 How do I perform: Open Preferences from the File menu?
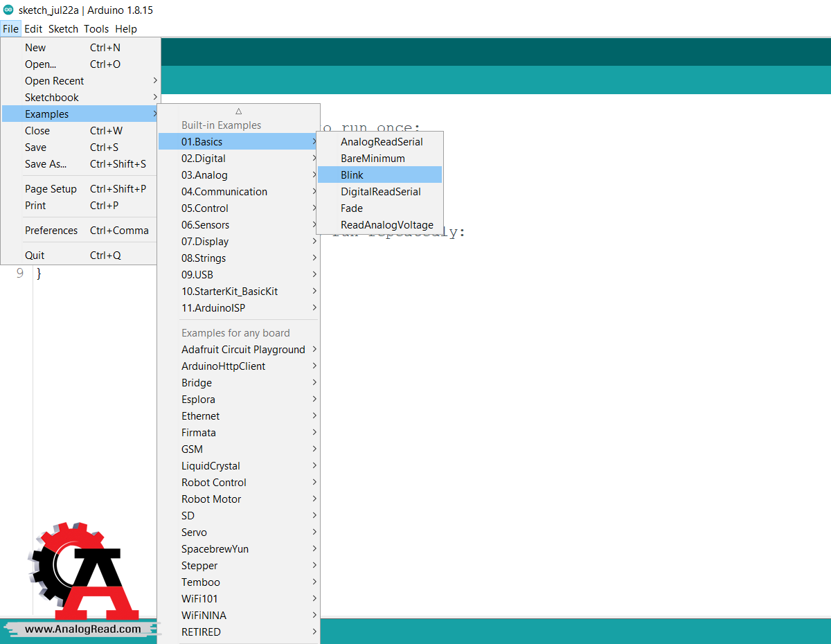81,231
